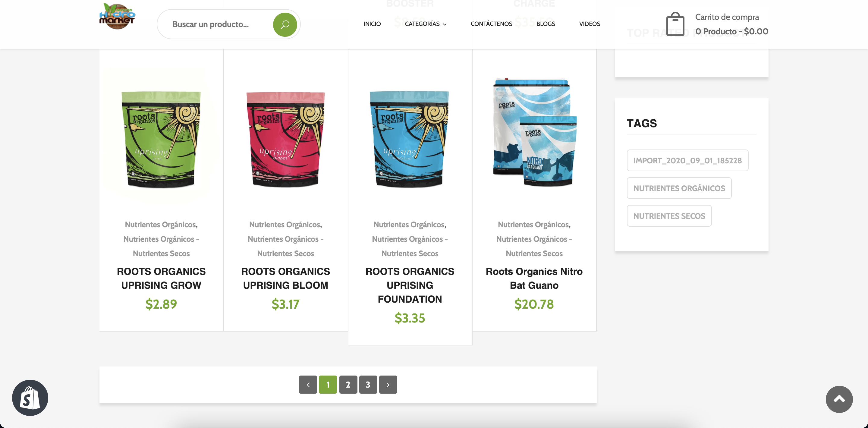
Task: Open ROOTS ORGANICS UPRISING GROW title link
Action: [x=161, y=279]
